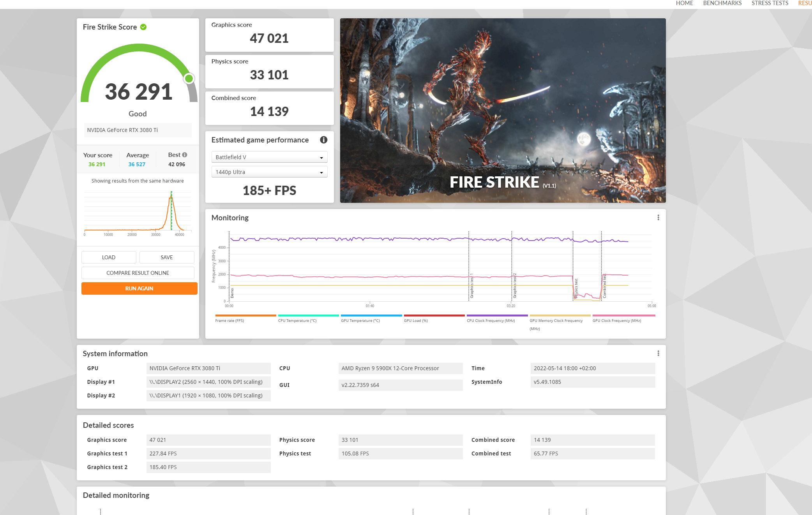812x515 pixels.
Task: Click info icon next to Best score
Action: [x=185, y=155]
